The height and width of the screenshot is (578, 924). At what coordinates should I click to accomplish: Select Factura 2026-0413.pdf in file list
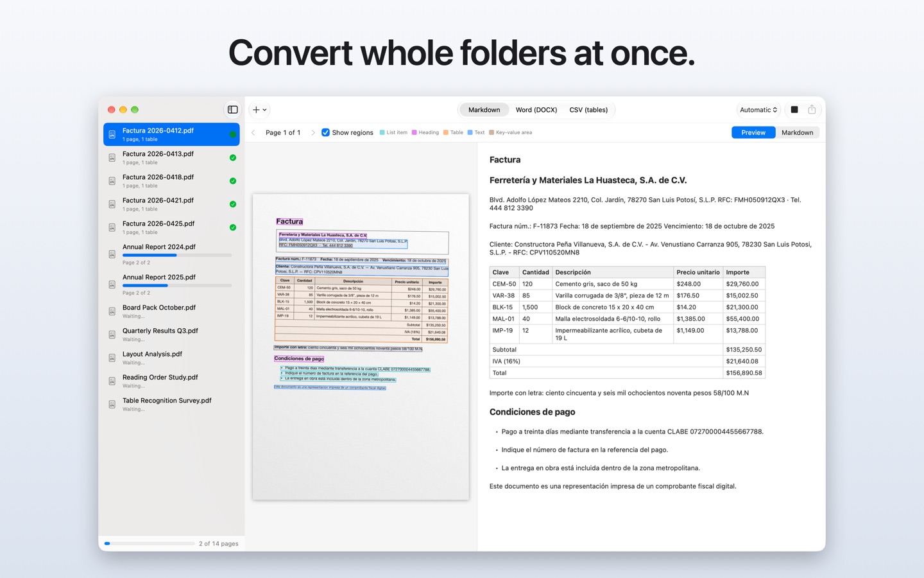pyautogui.click(x=171, y=157)
